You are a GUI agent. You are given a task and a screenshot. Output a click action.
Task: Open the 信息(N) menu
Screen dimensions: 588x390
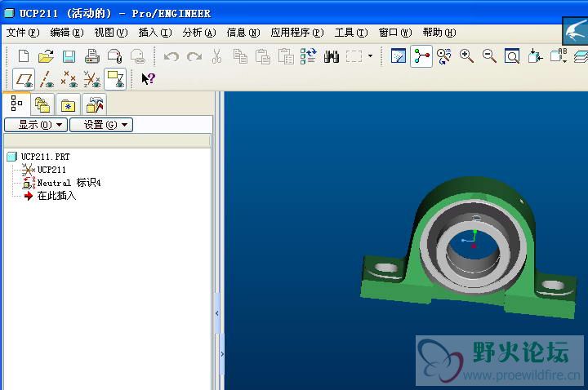[x=243, y=33]
